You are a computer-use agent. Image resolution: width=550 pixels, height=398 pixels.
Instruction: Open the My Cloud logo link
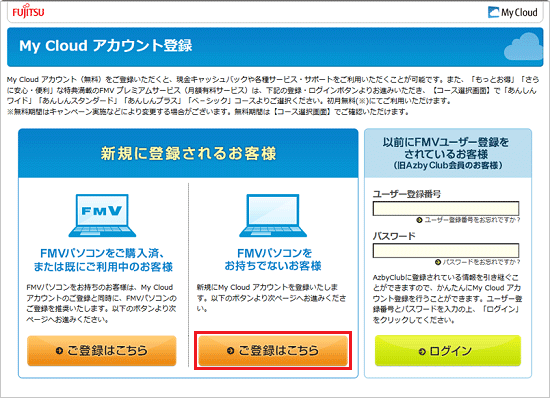512,12
